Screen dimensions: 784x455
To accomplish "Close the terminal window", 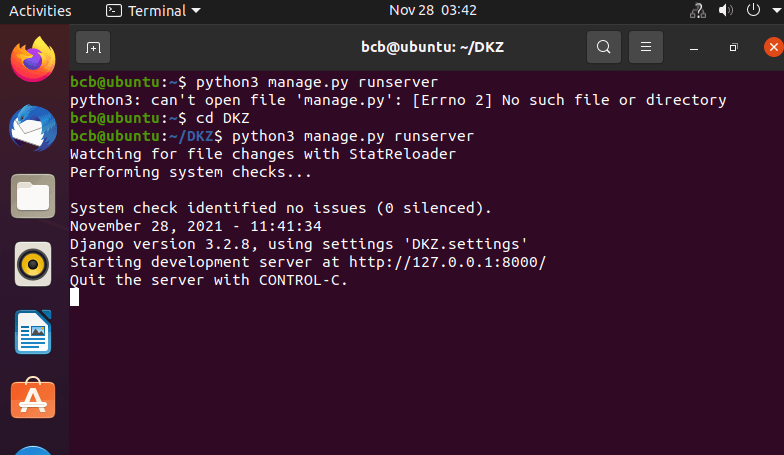I will [772, 47].
